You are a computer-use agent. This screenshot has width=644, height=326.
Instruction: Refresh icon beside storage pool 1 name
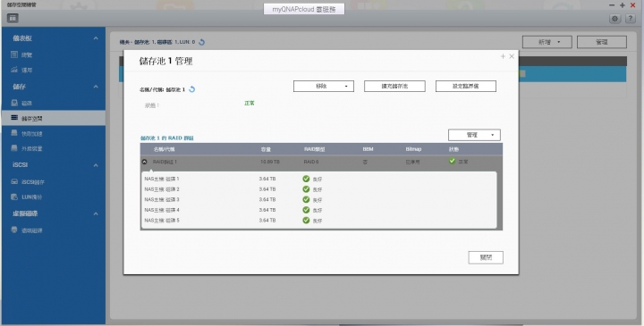(x=191, y=89)
